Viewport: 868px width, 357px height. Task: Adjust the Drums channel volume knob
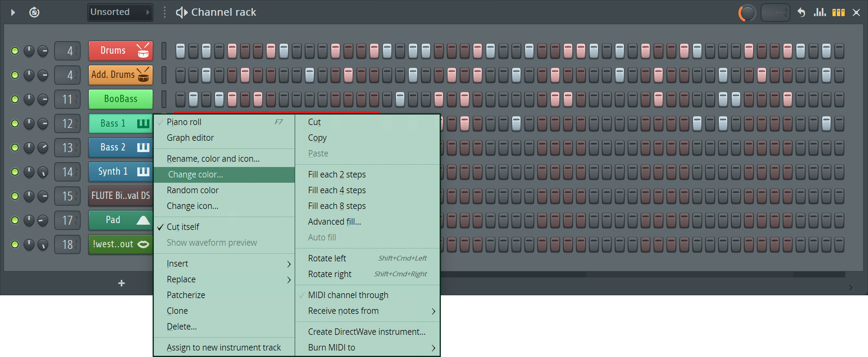pyautogui.click(x=42, y=51)
